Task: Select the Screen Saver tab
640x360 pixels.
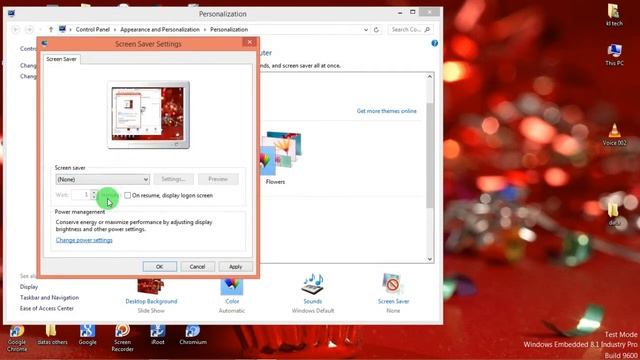Action: tap(61, 59)
